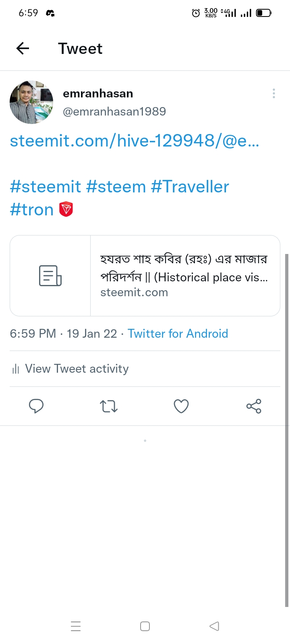Open the three-dot tweet options menu
This screenshot has width=290, height=644.
click(274, 93)
